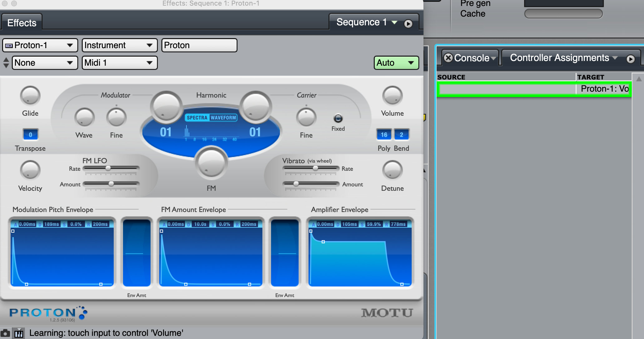
Task: Click the None automation dropdown
Action: click(42, 62)
